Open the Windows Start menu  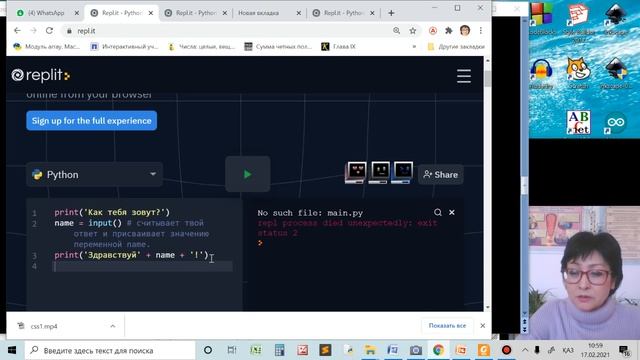click(12, 350)
